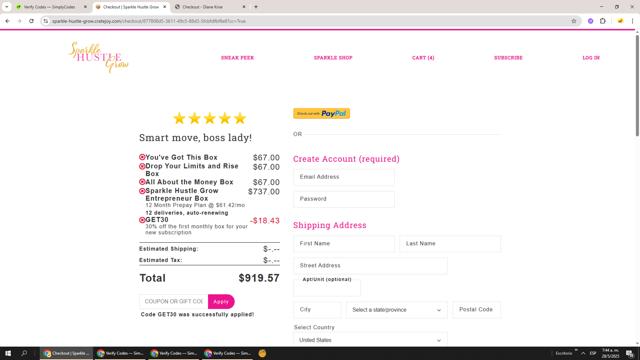The image size is (640, 360).
Task: Click the Password field
Action: click(x=344, y=199)
